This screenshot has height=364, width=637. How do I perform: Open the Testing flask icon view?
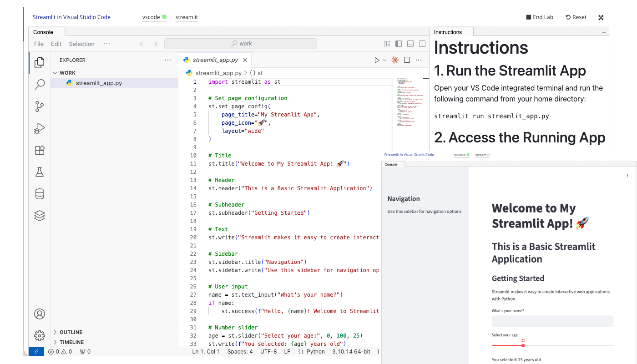point(40,172)
